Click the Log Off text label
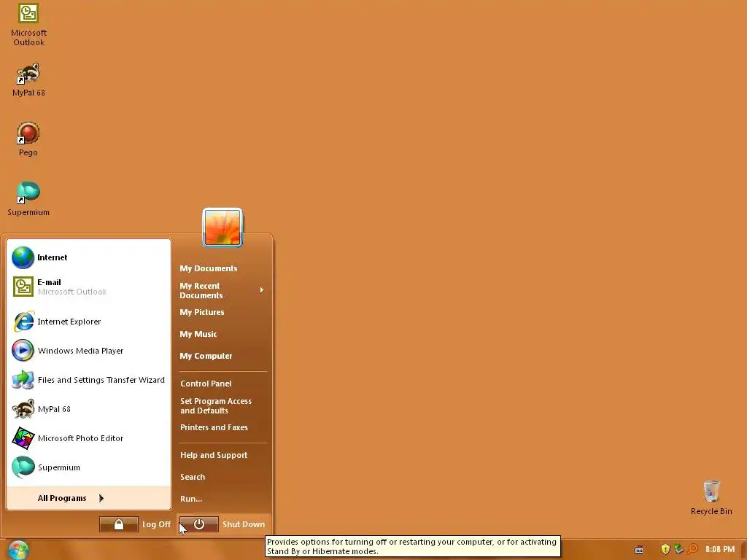 click(x=156, y=524)
